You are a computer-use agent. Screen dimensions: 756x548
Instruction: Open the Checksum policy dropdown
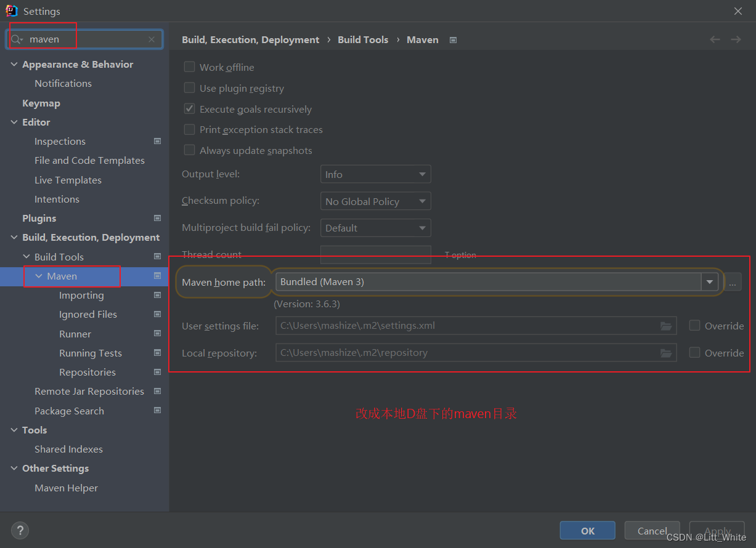375,201
